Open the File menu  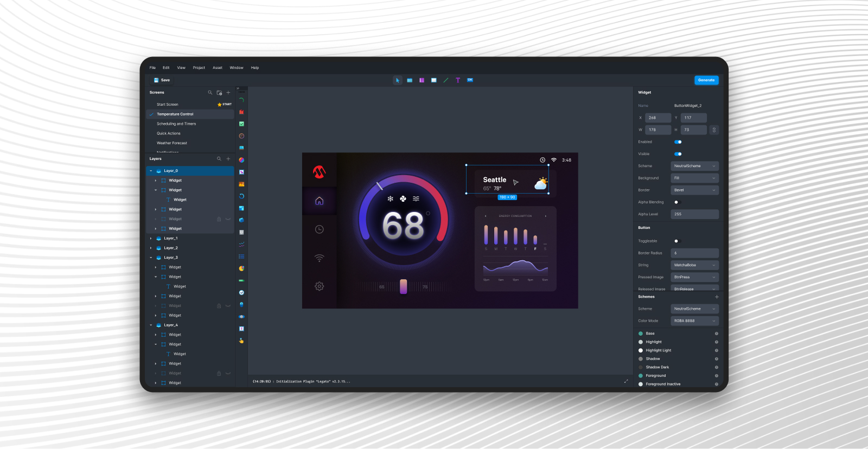[152, 68]
